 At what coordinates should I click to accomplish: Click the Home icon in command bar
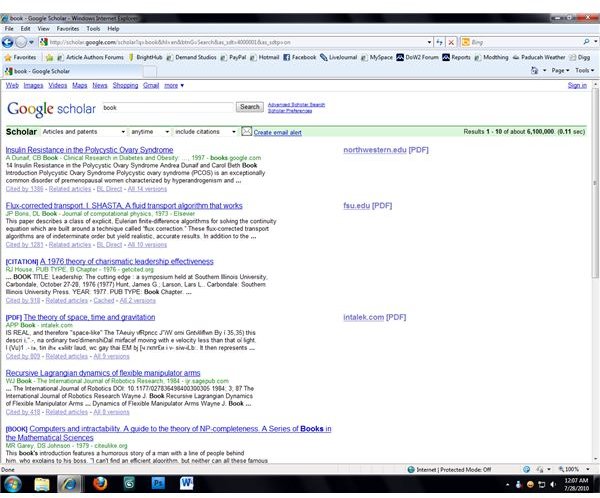point(534,71)
